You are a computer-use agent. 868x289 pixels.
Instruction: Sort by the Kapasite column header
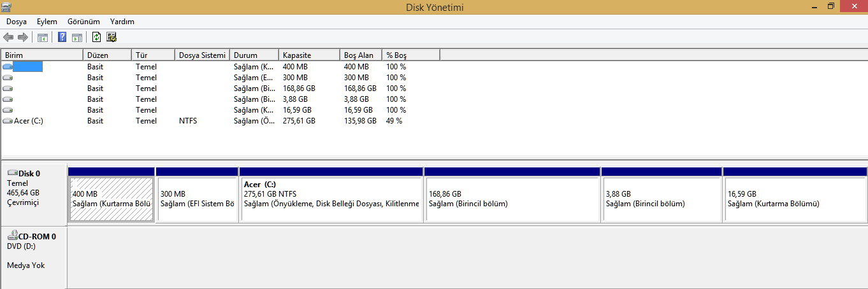point(310,55)
